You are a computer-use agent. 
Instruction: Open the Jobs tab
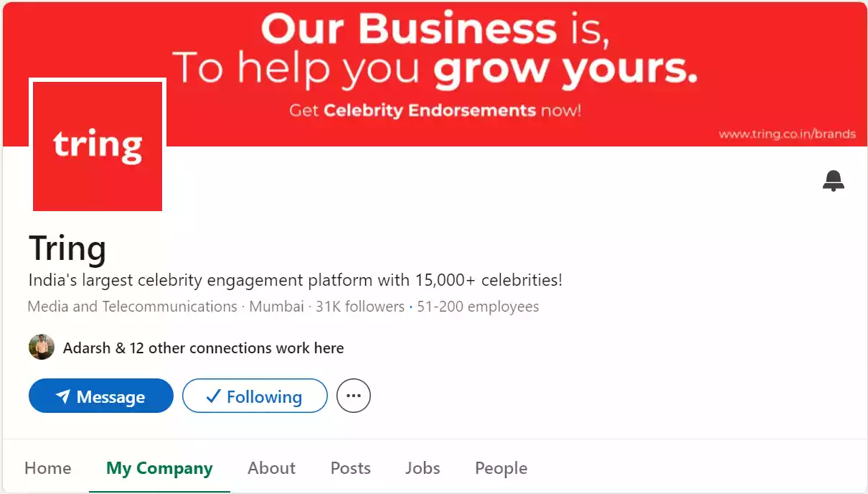tap(423, 468)
